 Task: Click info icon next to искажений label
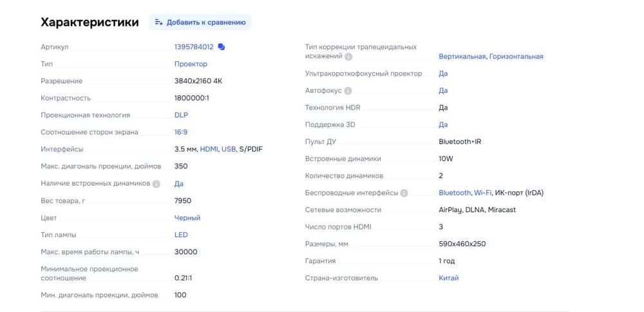pyautogui.click(x=348, y=56)
